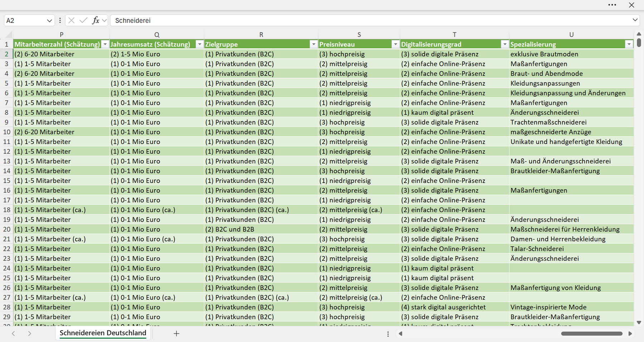The image size is (644, 342).
Task: Select row 10 header
Action: (7, 132)
